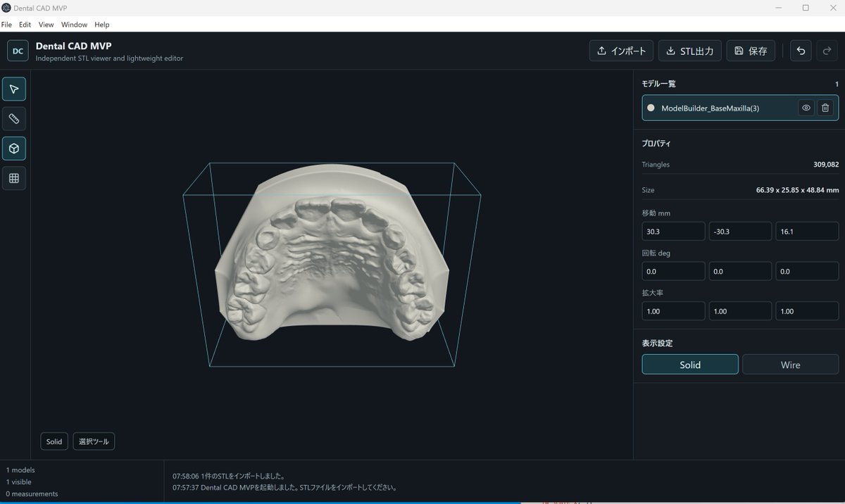Click the third 回転 deg field
Viewport: 845px width, 504px height.
[807, 271]
